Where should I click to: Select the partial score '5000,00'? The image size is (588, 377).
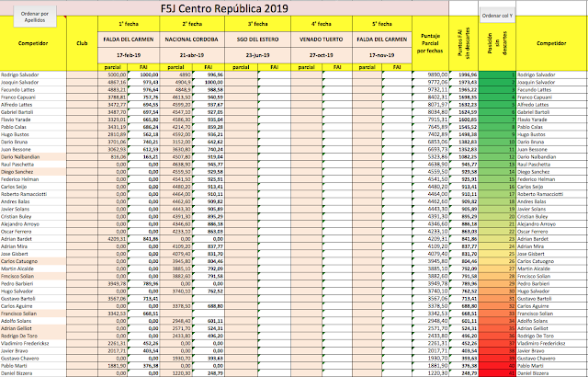[x=113, y=74]
